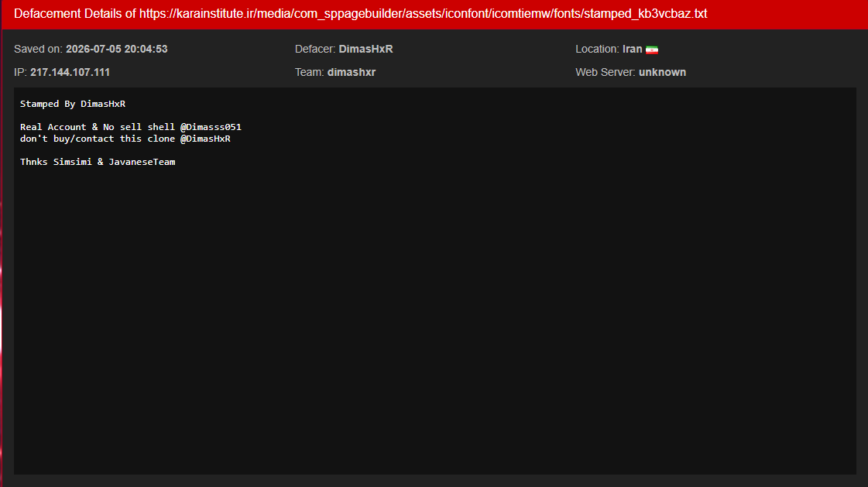Click the Defacer label
The width and height of the screenshot is (868, 487).
tap(316, 50)
